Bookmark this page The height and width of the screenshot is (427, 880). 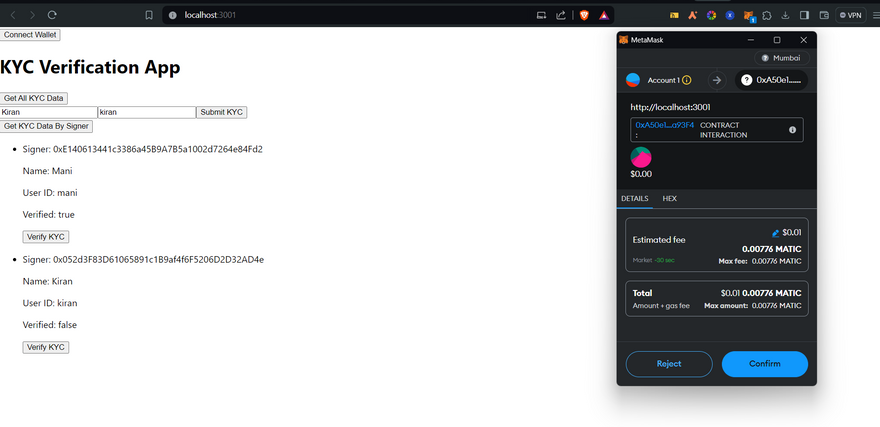tap(149, 15)
